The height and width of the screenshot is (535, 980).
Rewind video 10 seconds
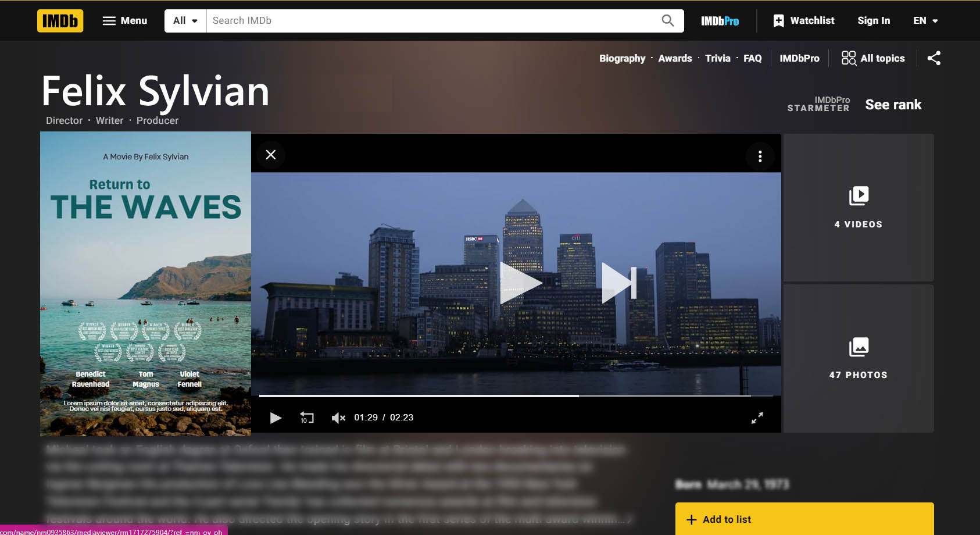(x=306, y=418)
